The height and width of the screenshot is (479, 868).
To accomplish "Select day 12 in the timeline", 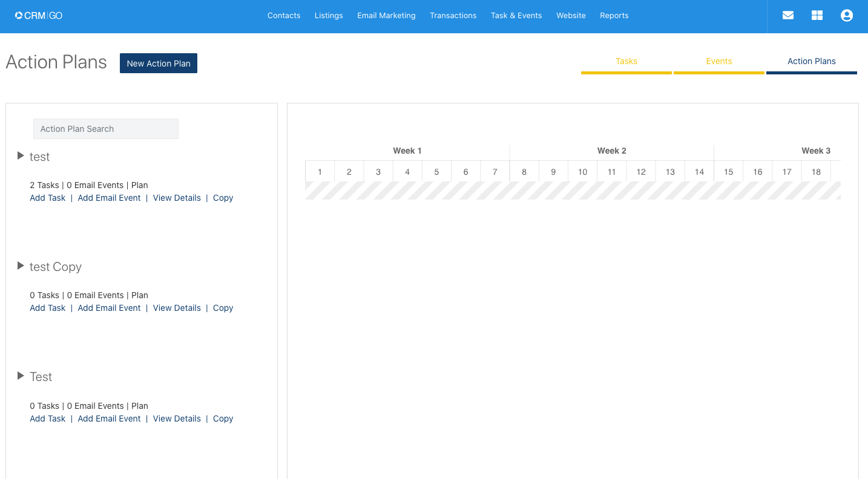I will tap(641, 172).
